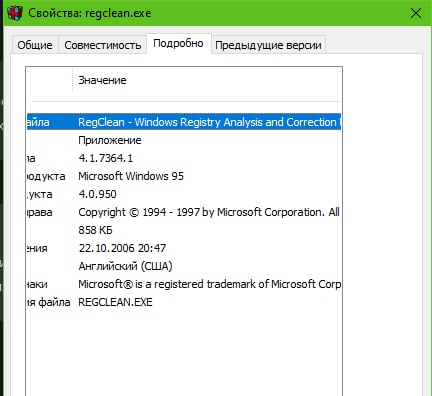Viewport: 432px width, 396px height.
Task: Select the Copyright © 1994 - 1997 row
Action: pos(184,212)
